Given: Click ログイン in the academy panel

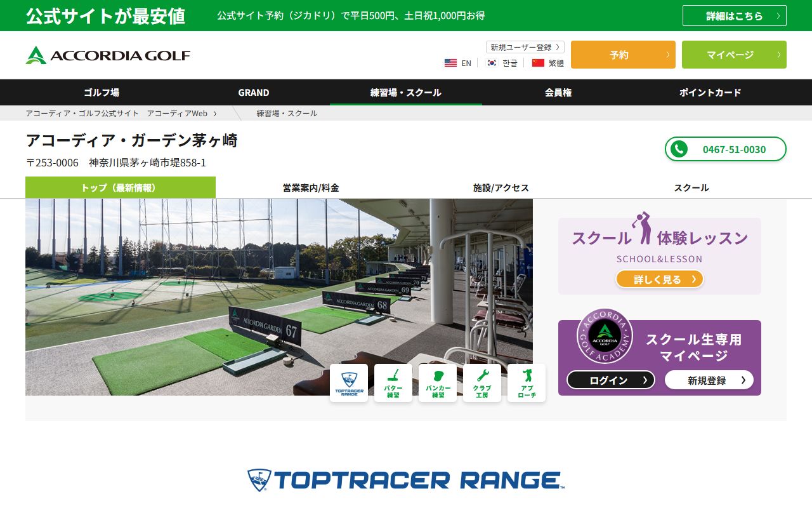Looking at the screenshot, I should click(611, 380).
